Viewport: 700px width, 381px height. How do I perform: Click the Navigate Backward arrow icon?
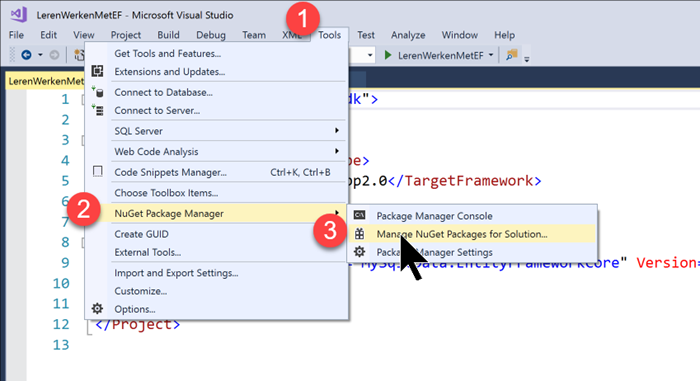(26, 55)
